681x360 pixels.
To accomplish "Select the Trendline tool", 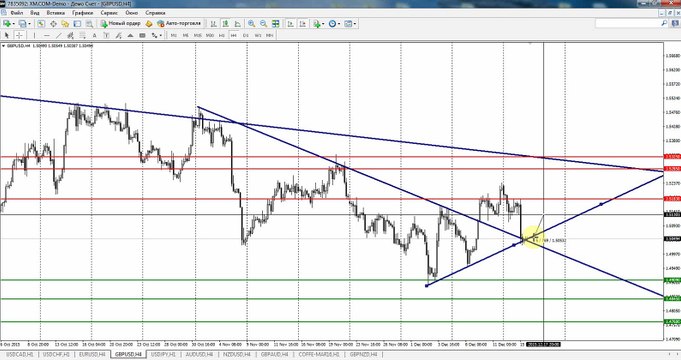I will (x=59, y=35).
